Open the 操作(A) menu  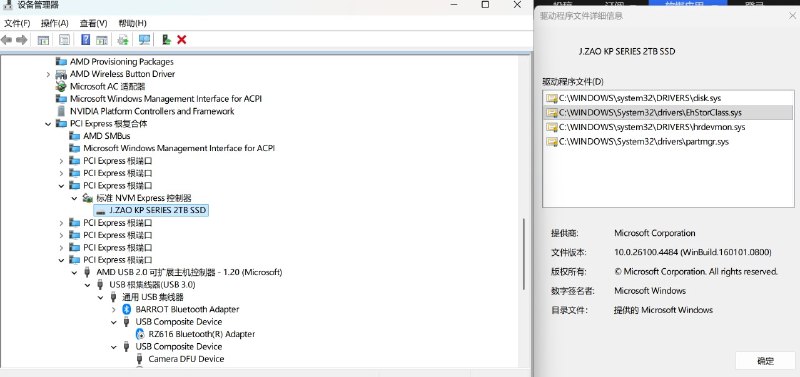point(55,23)
